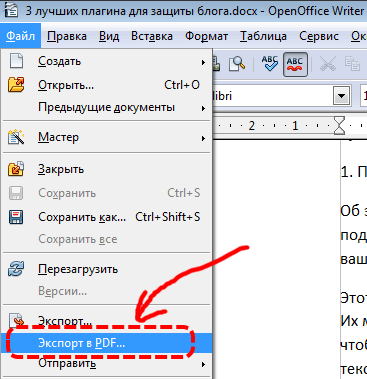The width and height of the screenshot is (367, 379).
Task: Click the Закрыть folder icon
Action: (x=16, y=169)
